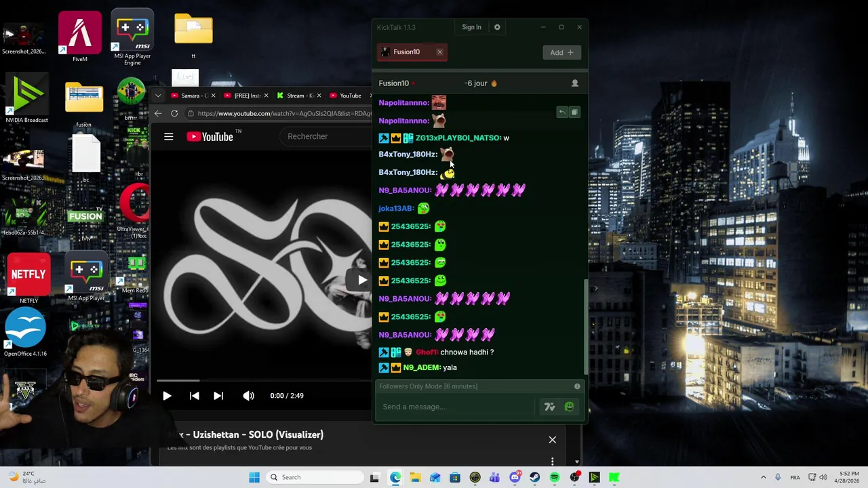Select the bfrrrr Brazil icon on desktop
The image size is (868, 488).
click(131, 99)
